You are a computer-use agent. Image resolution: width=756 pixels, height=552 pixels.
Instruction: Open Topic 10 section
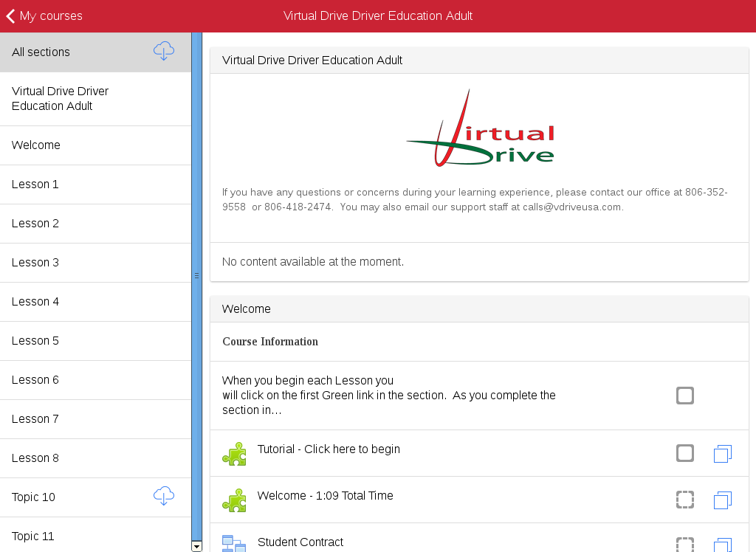(x=95, y=497)
